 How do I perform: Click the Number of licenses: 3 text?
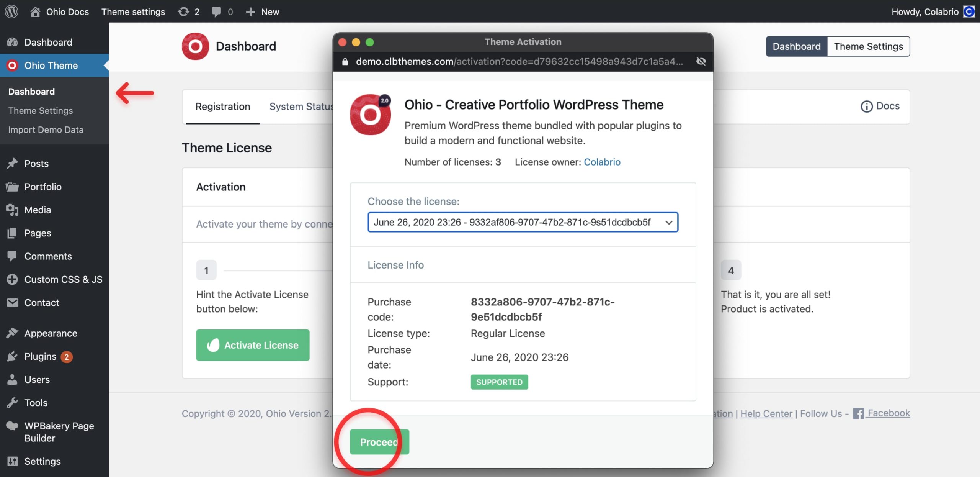point(452,162)
